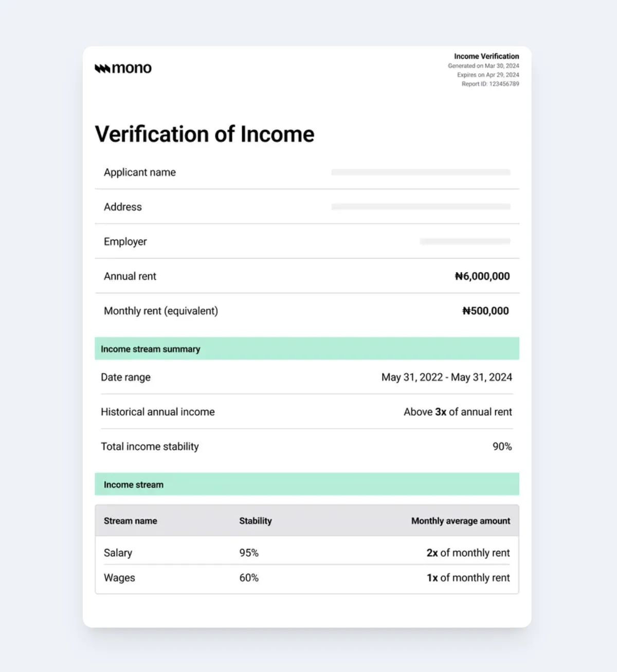The height and width of the screenshot is (672, 617).
Task: Select the Monthly rent amount ₦500,000
Action: click(485, 311)
